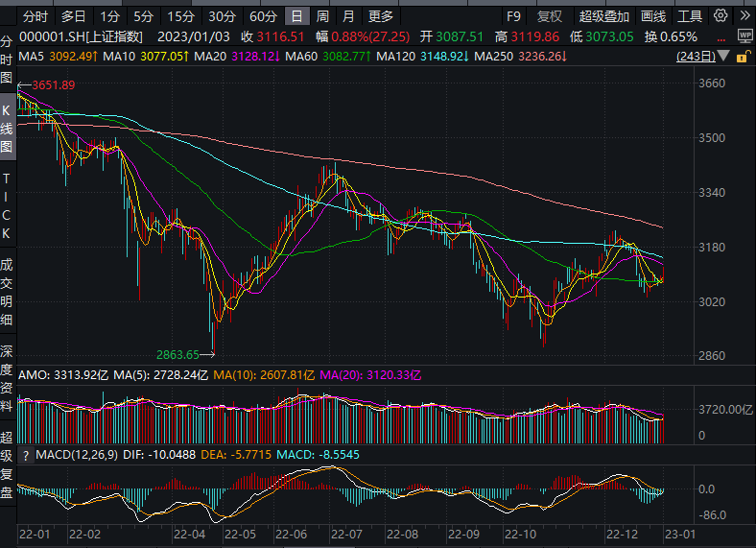Click the 超级叠加 overlay button
The width and height of the screenshot is (756, 548).
point(604,16)
